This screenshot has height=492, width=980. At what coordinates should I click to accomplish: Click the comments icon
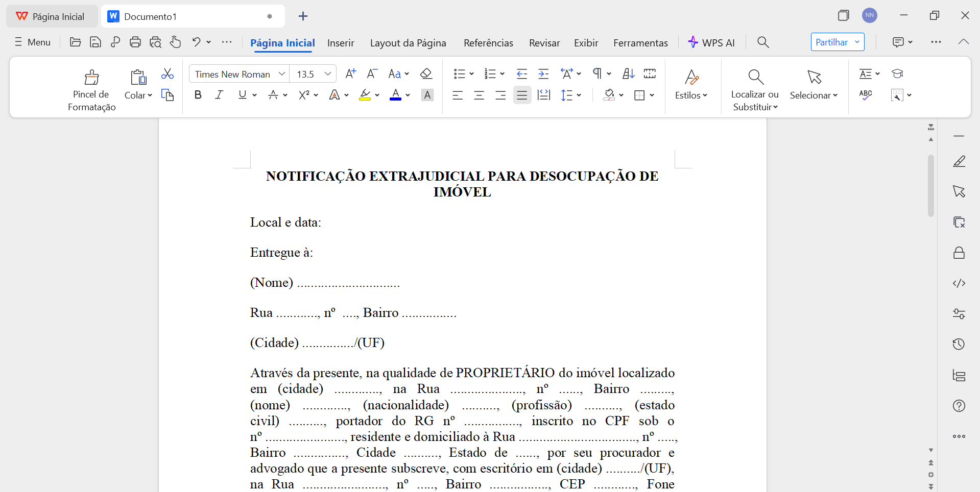(898, 42)
